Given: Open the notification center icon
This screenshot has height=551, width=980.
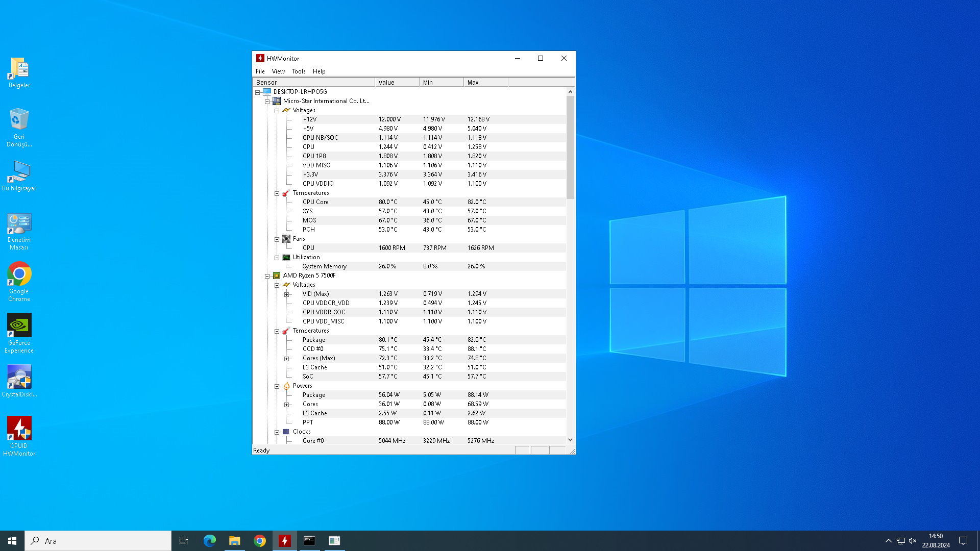Looking at the screenshot, I should pyautogui.click(x=963, y=541).
